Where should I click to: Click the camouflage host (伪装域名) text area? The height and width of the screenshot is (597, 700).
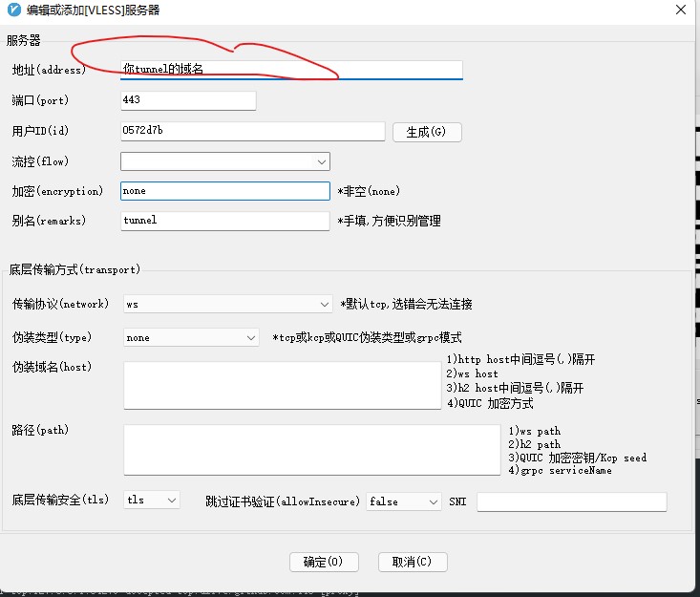[281, 385]
